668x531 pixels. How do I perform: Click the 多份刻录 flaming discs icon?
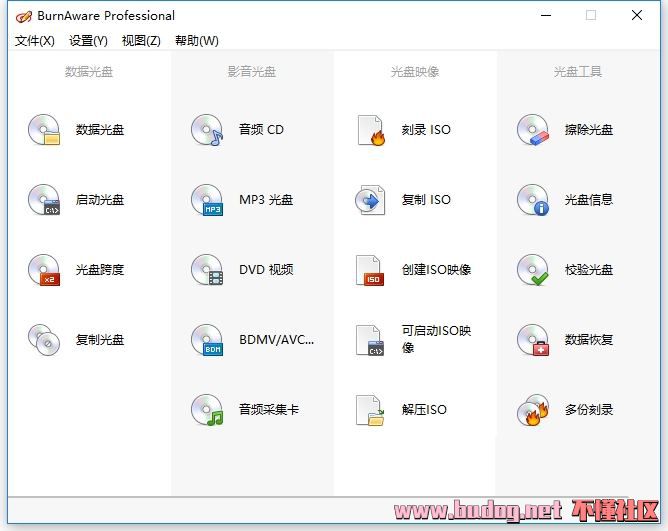(x=533, y=410)
